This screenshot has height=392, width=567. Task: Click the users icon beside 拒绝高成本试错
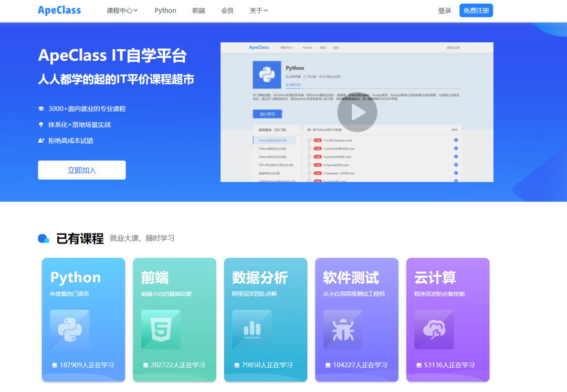[x=41, y=141]
